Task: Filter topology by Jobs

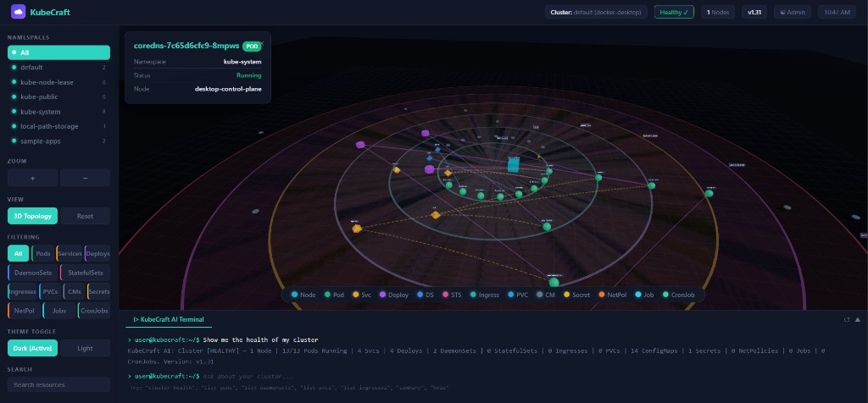Action: tap(59, 311)
